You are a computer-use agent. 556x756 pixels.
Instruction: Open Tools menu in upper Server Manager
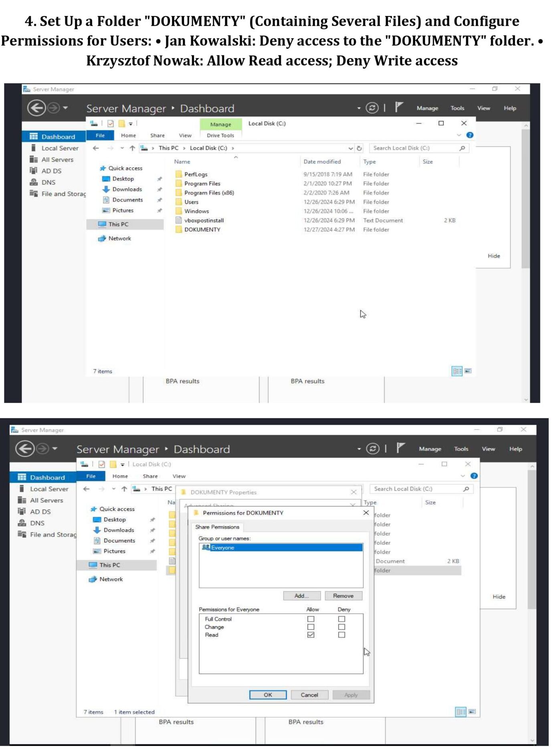tap(457, 108)
